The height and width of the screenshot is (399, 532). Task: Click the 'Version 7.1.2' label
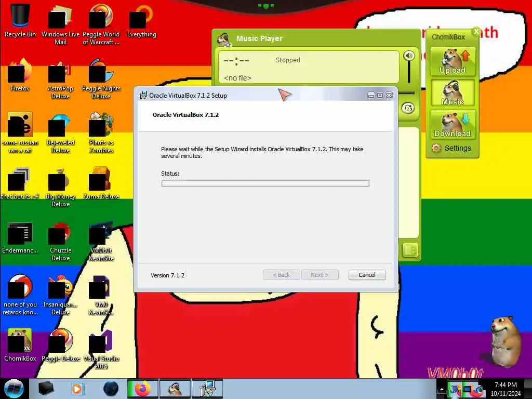pyautogui.click(x=168, y=275)
